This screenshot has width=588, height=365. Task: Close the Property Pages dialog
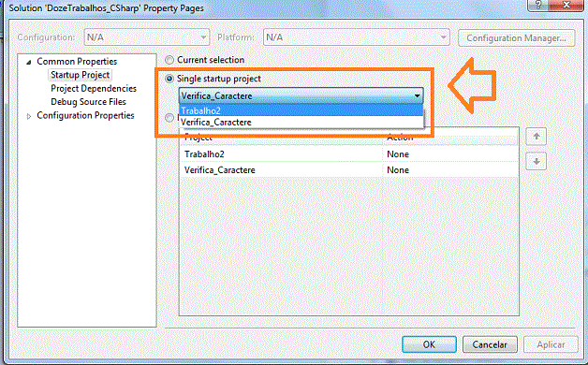(x=567, y=6)
